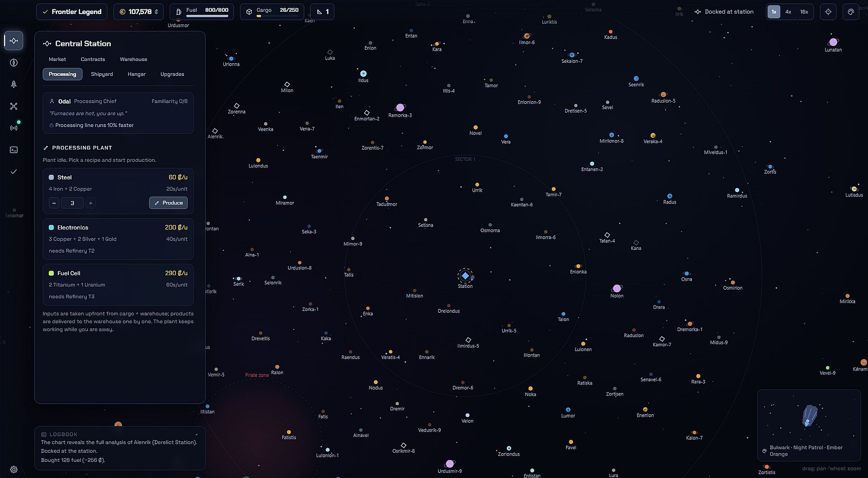Open the checkmark tasks sidebar icon

tap(14, 172)
